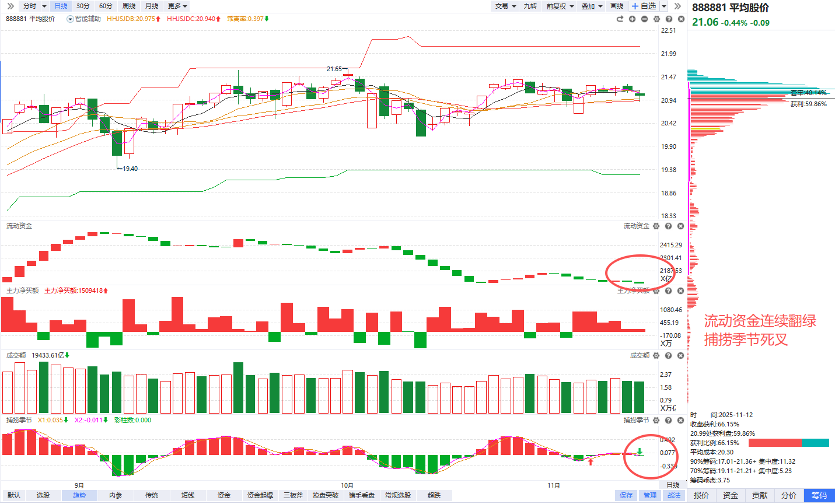Screen dimensions: 835x504
Task: Expand the 更多 periods dropdown
Action: tap(177, 6)
